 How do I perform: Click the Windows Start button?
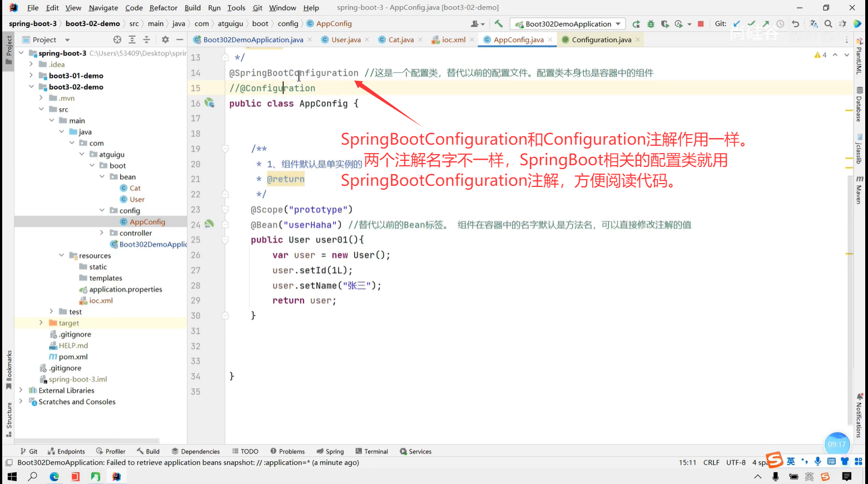tap(12, 477)
